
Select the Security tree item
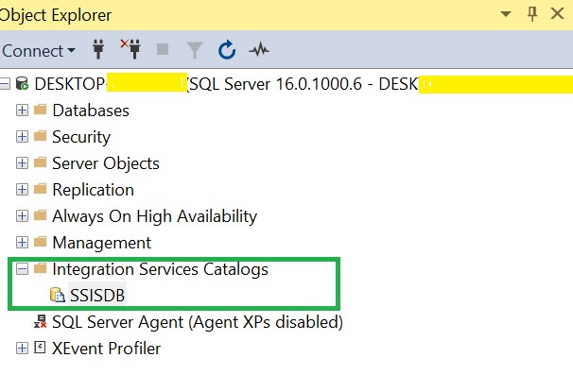tap(81, 137)
